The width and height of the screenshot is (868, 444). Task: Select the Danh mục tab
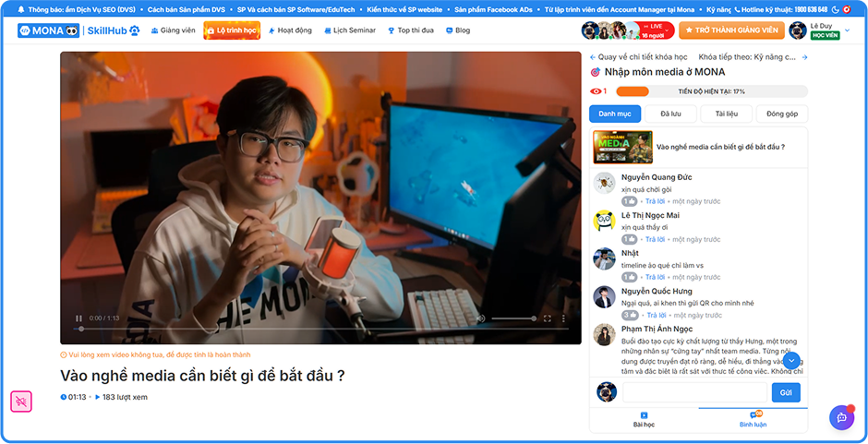coord(615,114)
